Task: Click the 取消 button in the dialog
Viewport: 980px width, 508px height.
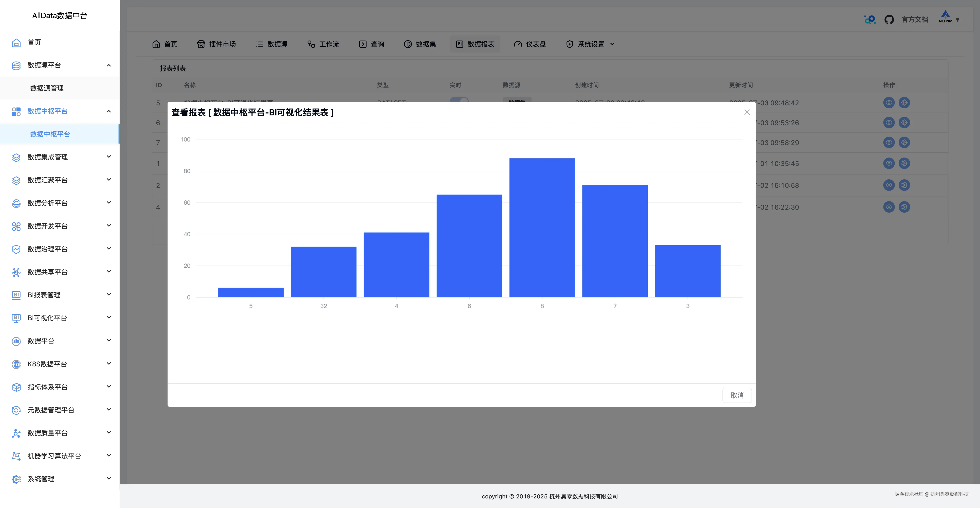Action: point(737,395)
